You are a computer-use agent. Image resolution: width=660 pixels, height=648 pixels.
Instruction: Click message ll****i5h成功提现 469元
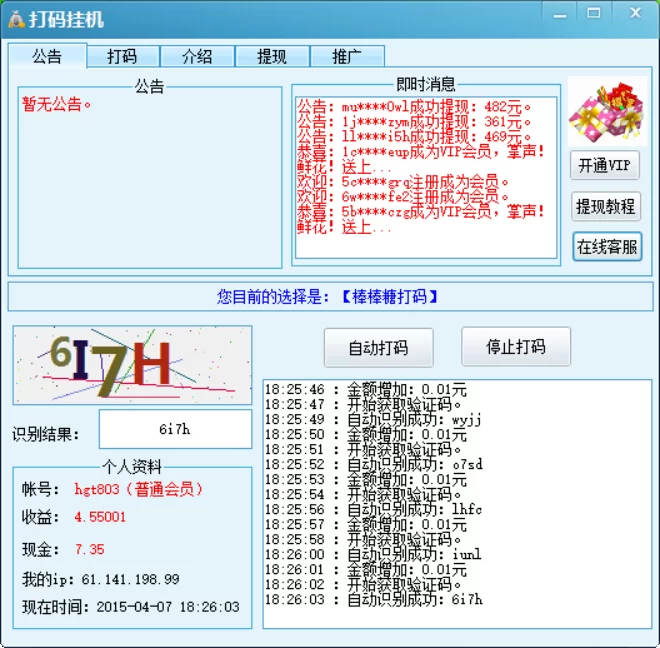coord(415,137)
